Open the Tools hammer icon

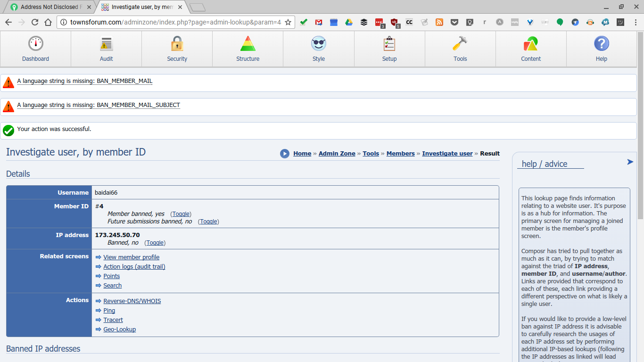pyautogui.click(x=460, y=44)
